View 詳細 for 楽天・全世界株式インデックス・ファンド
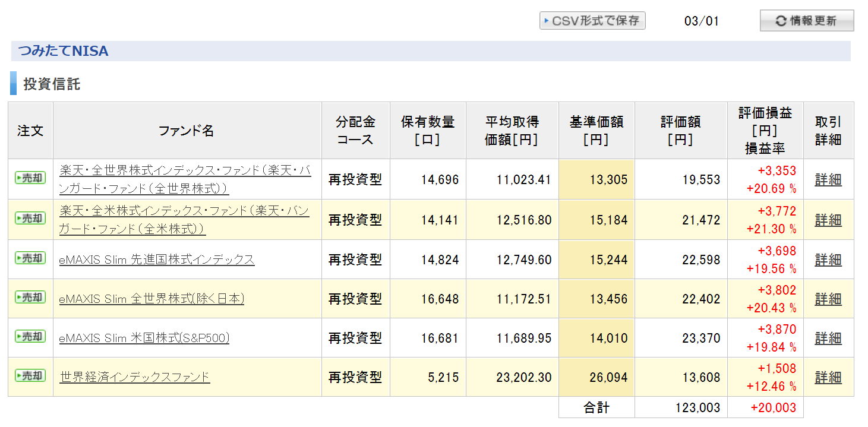 (x=828, y=180)
